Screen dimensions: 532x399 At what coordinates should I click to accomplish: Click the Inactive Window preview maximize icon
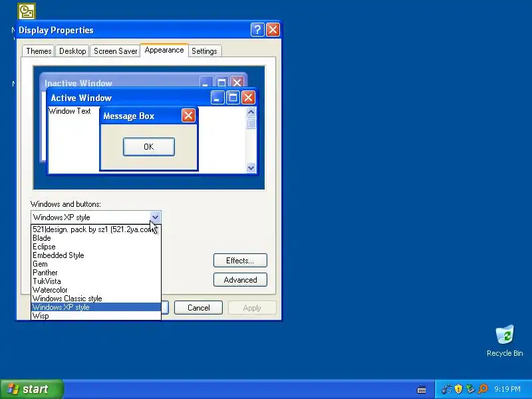221,82
